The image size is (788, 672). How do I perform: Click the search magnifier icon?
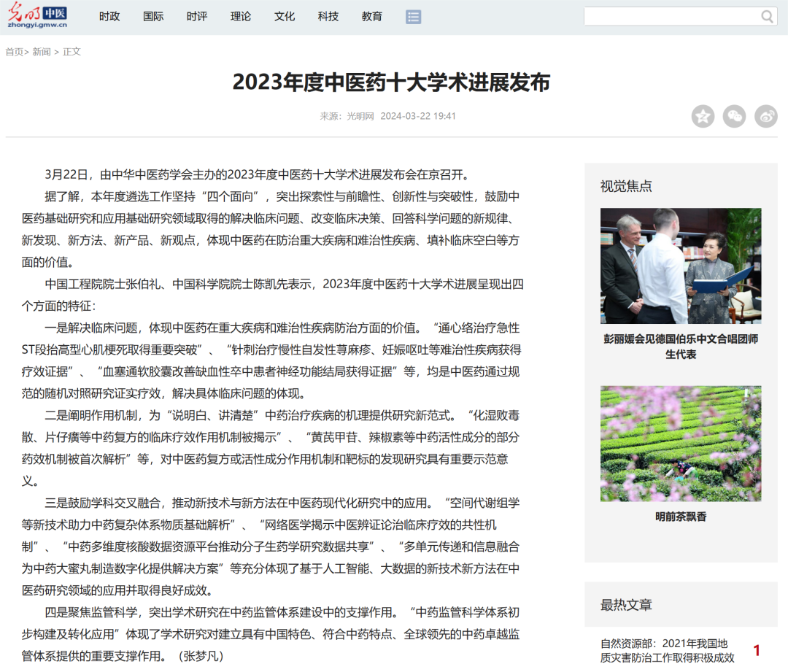(766, 15)
